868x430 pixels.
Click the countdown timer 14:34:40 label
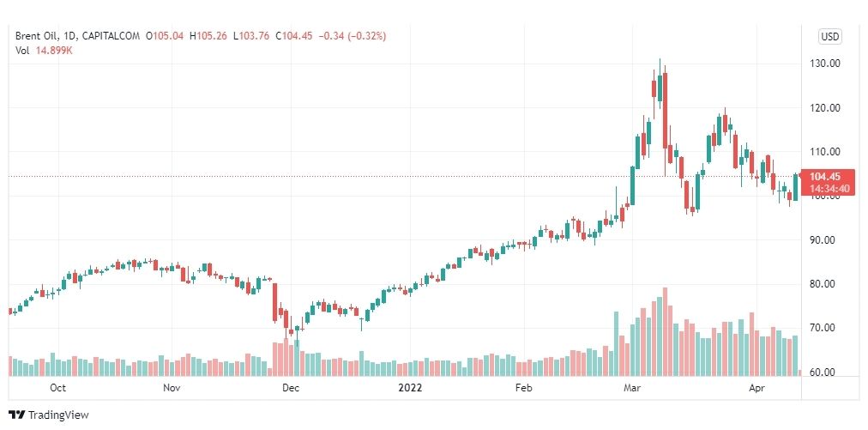(829, 189)
